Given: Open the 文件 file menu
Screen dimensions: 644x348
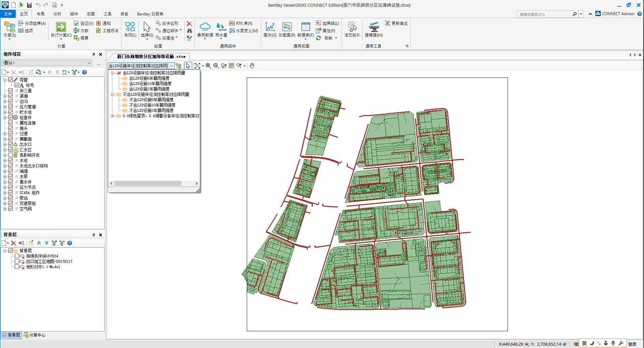Looking at the screenshot, I should tap(8, 14).
